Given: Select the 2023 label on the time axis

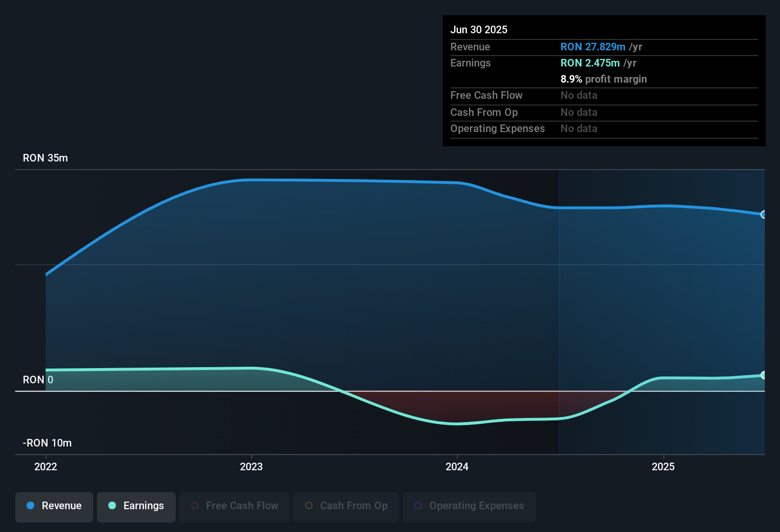Looking at the screenshot, I should click(251, 466).
